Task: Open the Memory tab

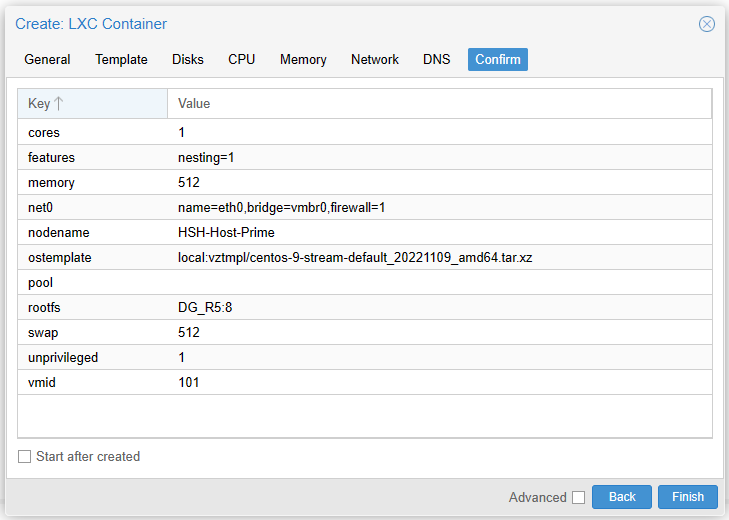Action: click(x=303, y=60)
